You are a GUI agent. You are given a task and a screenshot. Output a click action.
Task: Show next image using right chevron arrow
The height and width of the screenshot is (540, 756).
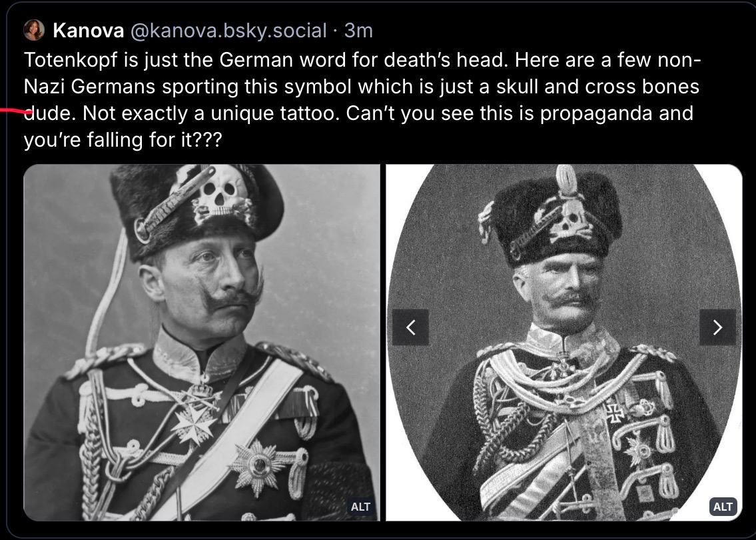tap(717, 327)
